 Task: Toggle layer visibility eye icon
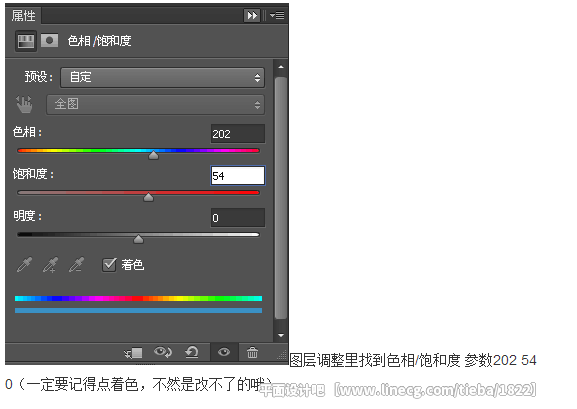pyautogui.click(x=224, y=352)
